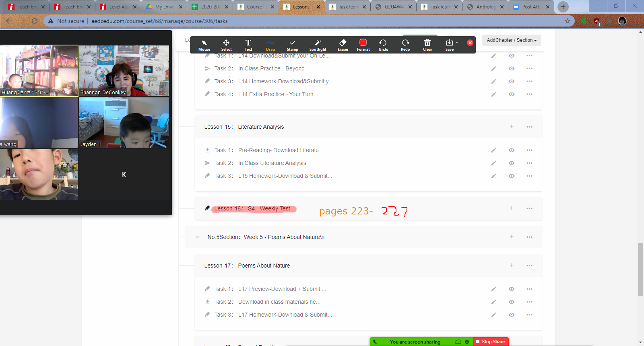Switch to the Post Atte browser tab
Image resolution: width=644 pixels, height=346 pixels.
tap(531, 7)
